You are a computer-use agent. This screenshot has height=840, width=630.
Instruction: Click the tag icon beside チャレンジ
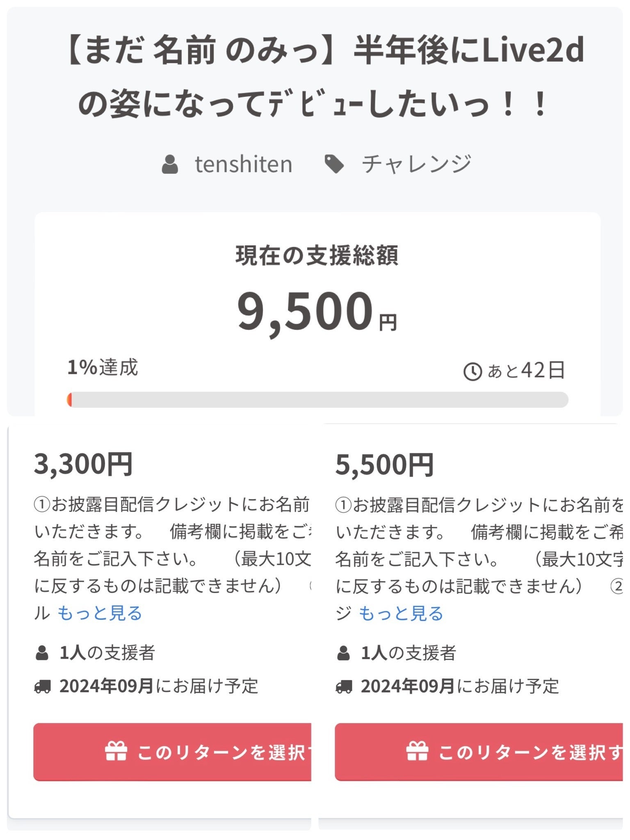[x=334, y=164]
